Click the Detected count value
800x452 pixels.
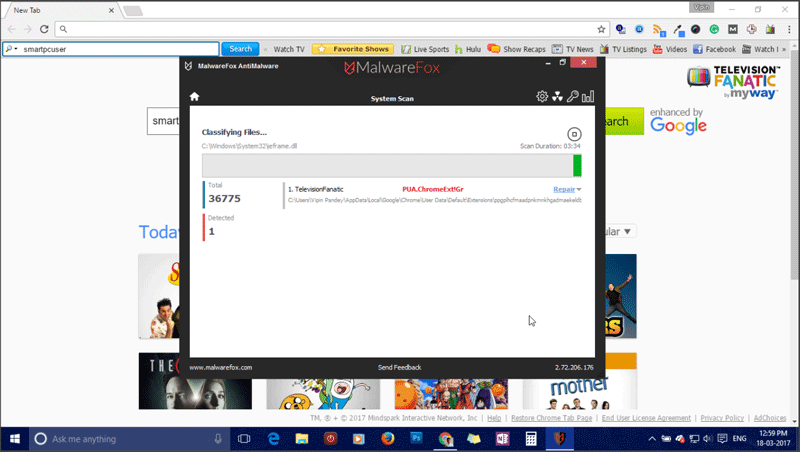click(212, 232)
